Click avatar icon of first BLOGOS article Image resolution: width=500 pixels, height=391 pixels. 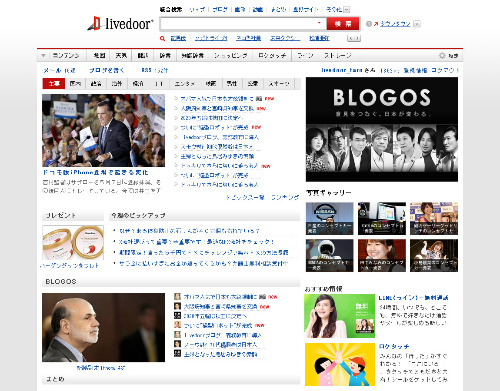[x=177, y=297]
